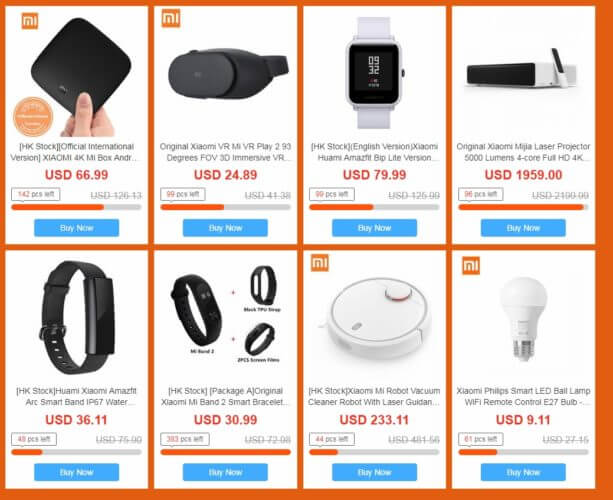Click the stock progress bar under USD 66.99
This screenshot has height=500, width=613.
77,207
